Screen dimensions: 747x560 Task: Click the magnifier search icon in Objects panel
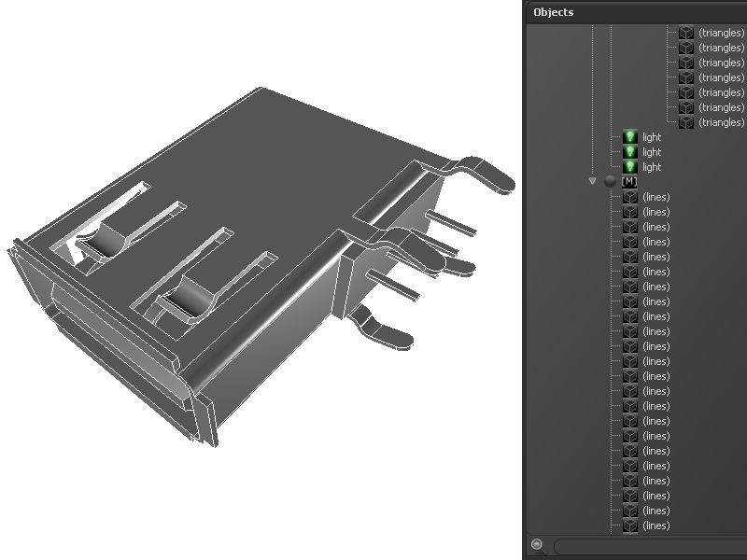click(x=537, y=544)
